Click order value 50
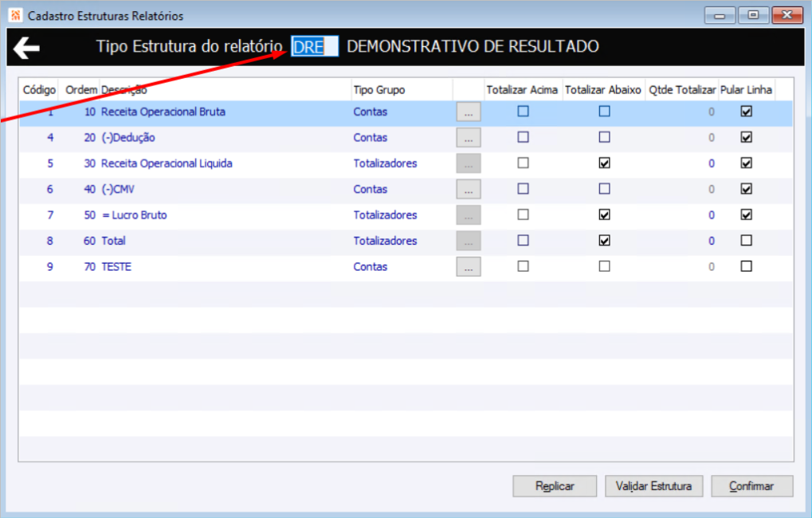This screenshot has width=812, height=518. pyautogui.click(x=89, y=215)
